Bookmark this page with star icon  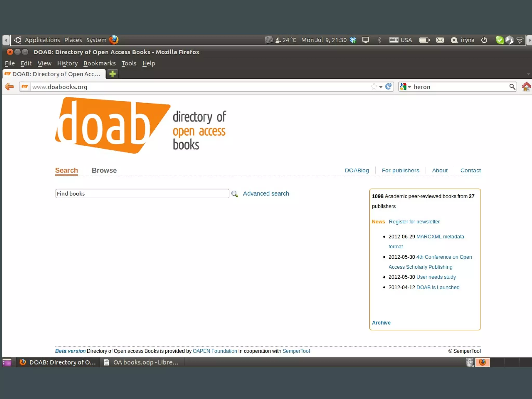(374, 87)
